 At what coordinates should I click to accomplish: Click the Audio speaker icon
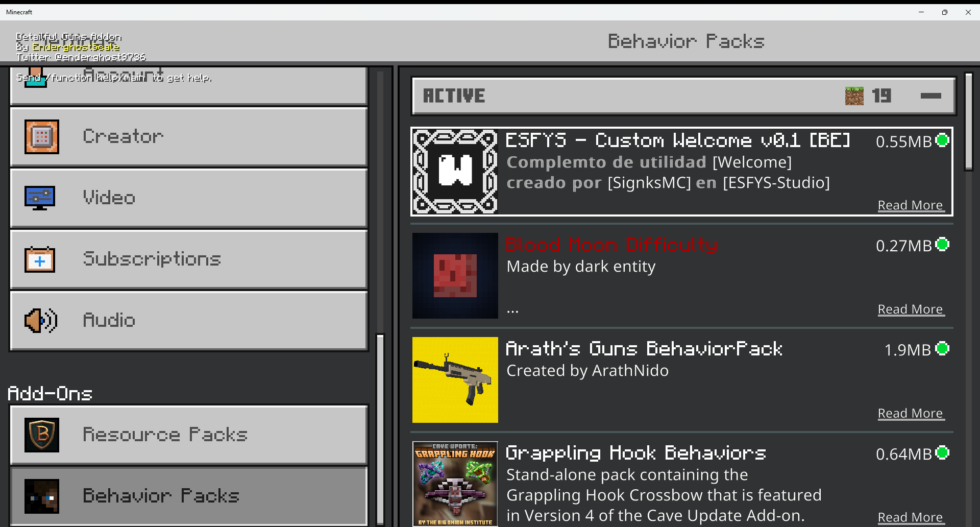coord(41,321)
